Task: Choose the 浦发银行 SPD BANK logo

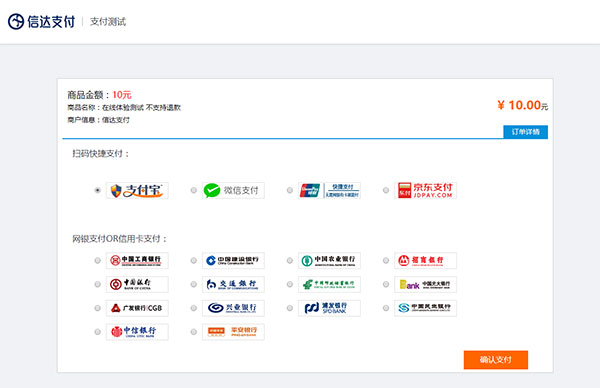Action: pyautogui.click(x=329, y=308)
